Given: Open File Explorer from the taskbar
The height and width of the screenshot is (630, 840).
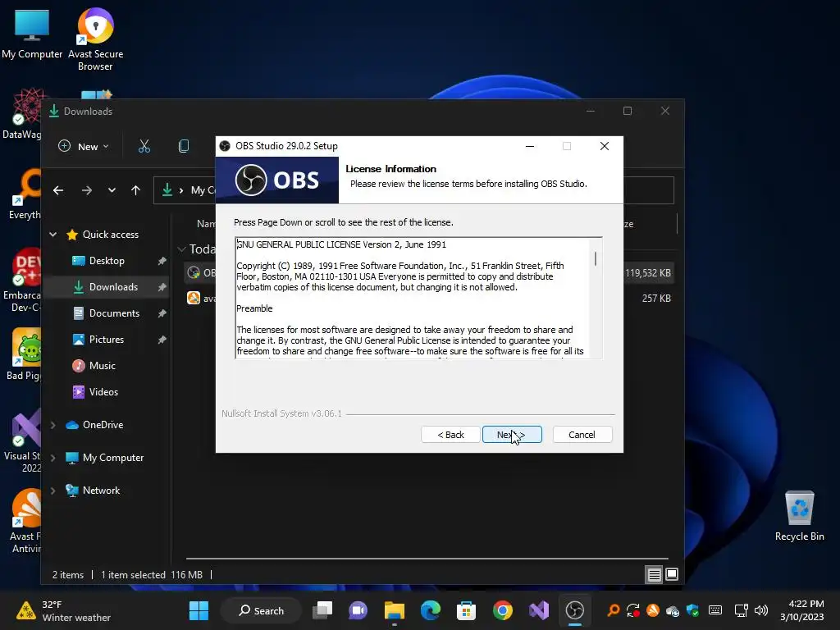Looking at the screenshot, I should tap(395, 610).
